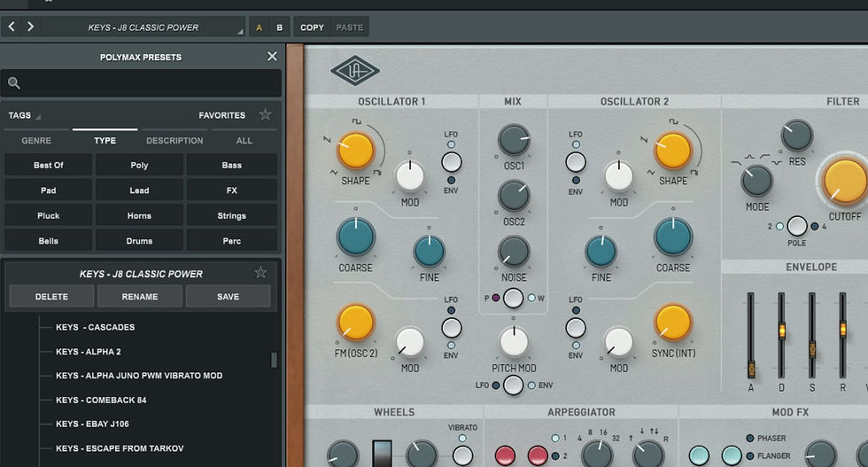868x467 pixels.
Task: Toggle Oscillator 1 shape LFO/ENV switch
Action: [x=451, y=162]
